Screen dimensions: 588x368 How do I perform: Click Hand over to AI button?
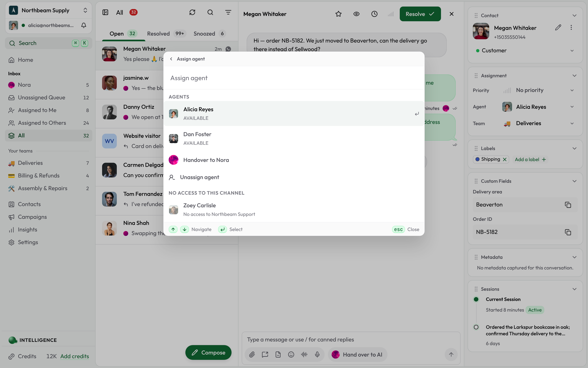pyautogui.click(x=357, y=355)
